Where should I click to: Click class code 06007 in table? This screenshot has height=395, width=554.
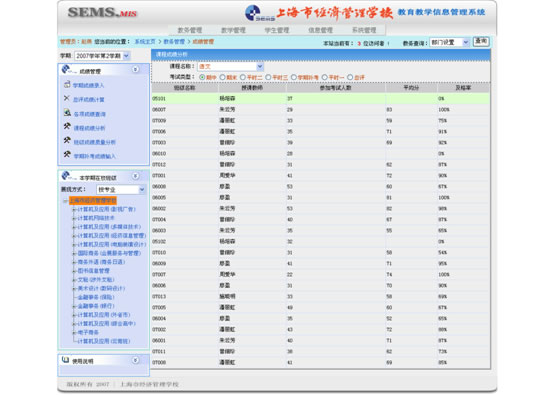[159, 110]
